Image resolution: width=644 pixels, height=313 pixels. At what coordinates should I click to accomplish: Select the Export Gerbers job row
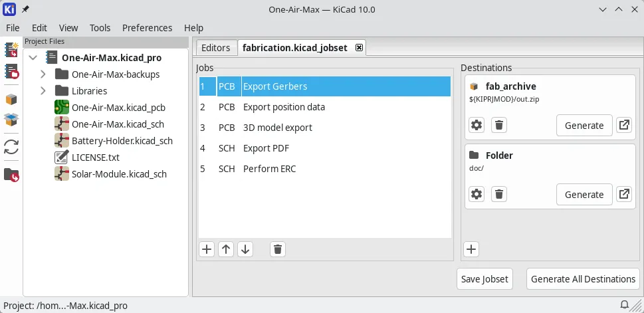coord(325,86)
